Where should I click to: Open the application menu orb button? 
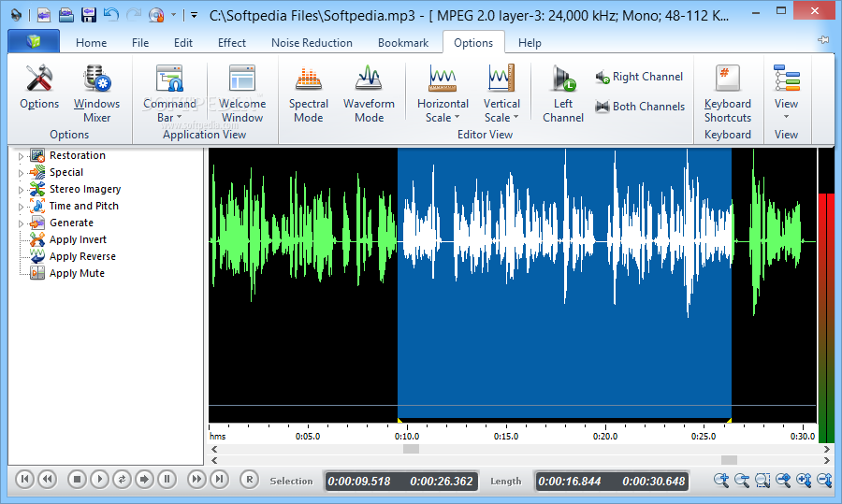[x=34, y=41]
